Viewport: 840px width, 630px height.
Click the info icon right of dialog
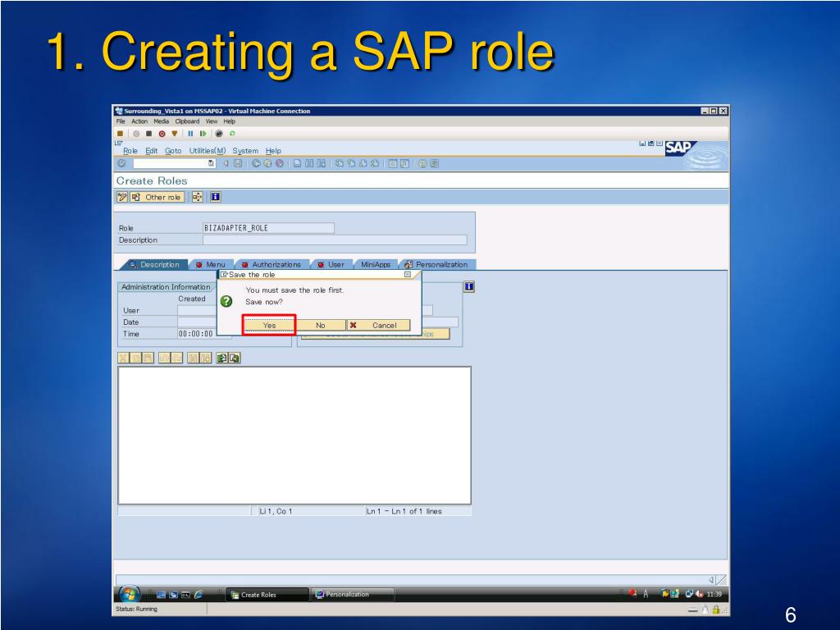coord(468,286)
